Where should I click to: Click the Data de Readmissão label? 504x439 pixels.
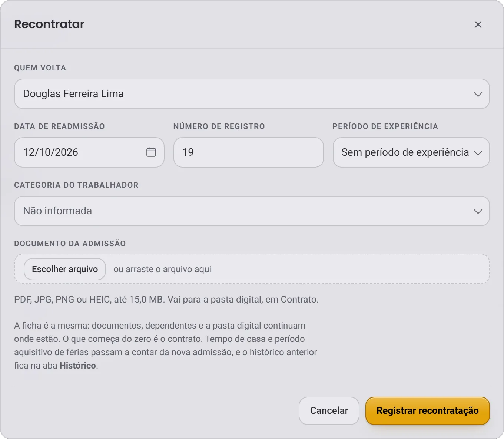point(59,126)
